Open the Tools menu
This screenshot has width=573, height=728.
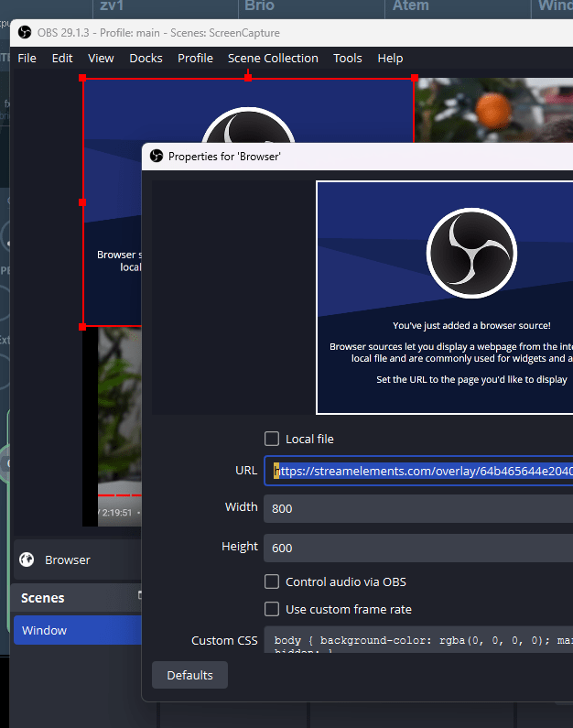[348, 59]
